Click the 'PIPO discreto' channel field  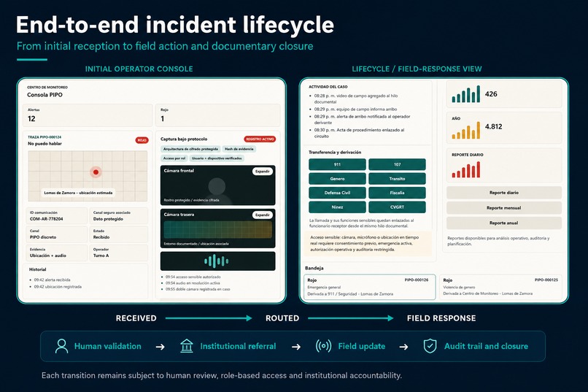pyautogui.click(x=57, y=234)
